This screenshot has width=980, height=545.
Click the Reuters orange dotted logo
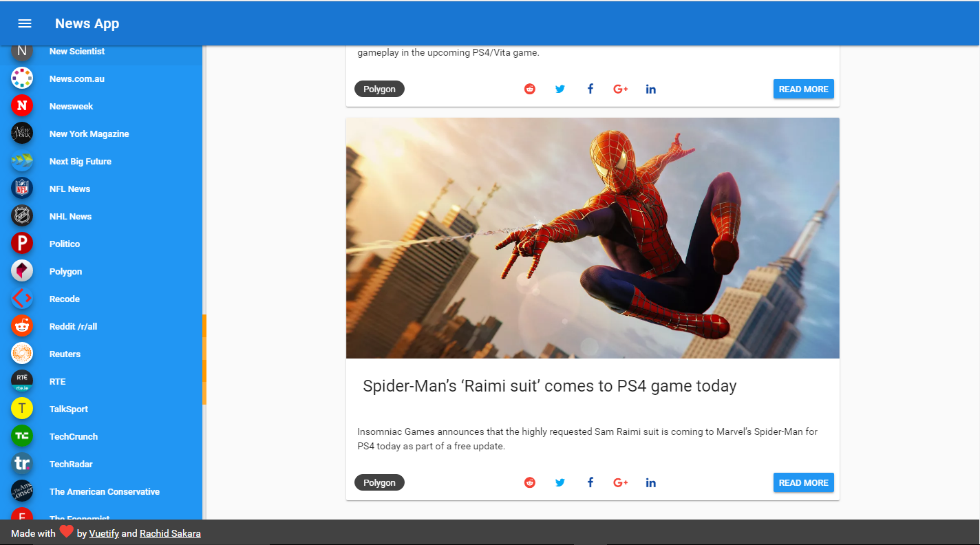22,354
